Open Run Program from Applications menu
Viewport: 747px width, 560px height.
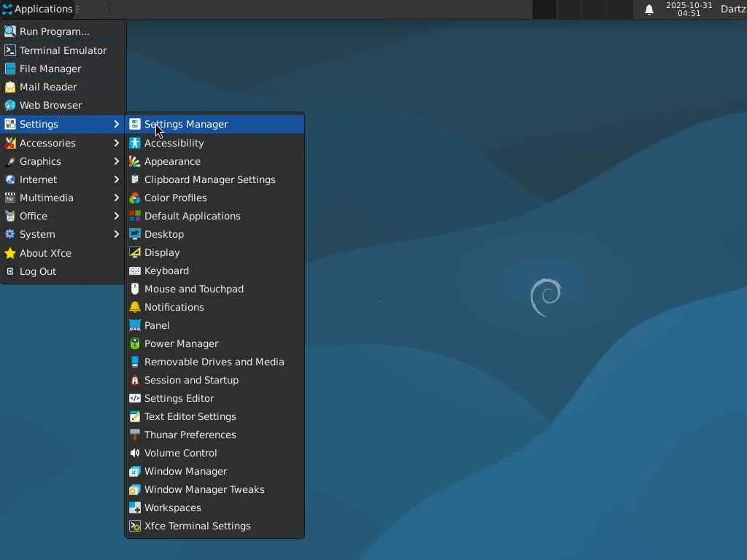(63, 31)
